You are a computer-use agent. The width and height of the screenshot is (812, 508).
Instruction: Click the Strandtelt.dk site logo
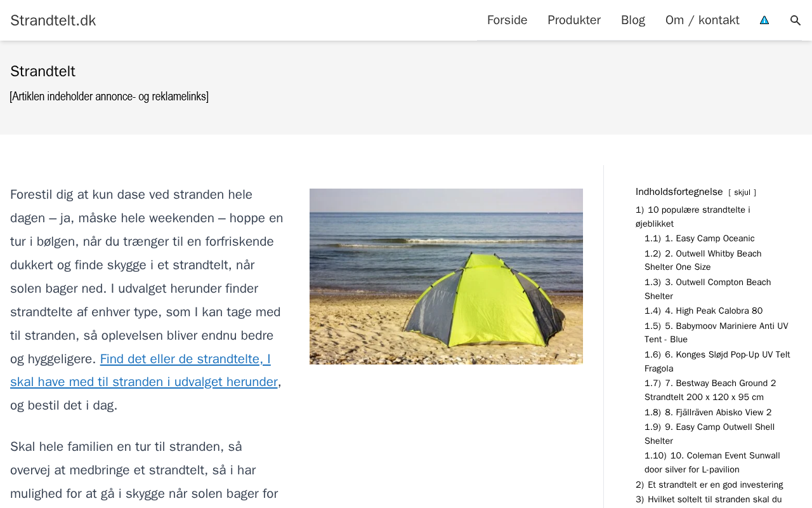pyautogui.click(x=53, y=20)
